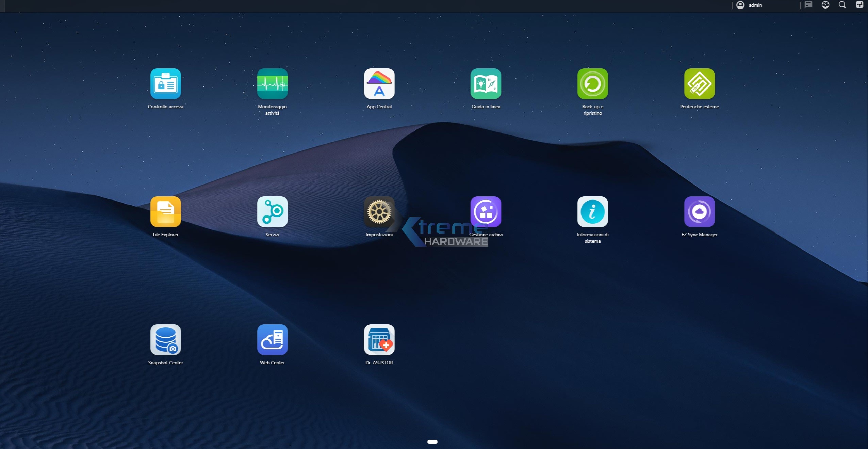This screenshot has height=449, width=868.
Task: Launch the Servizi app
Action: (272, 212)
